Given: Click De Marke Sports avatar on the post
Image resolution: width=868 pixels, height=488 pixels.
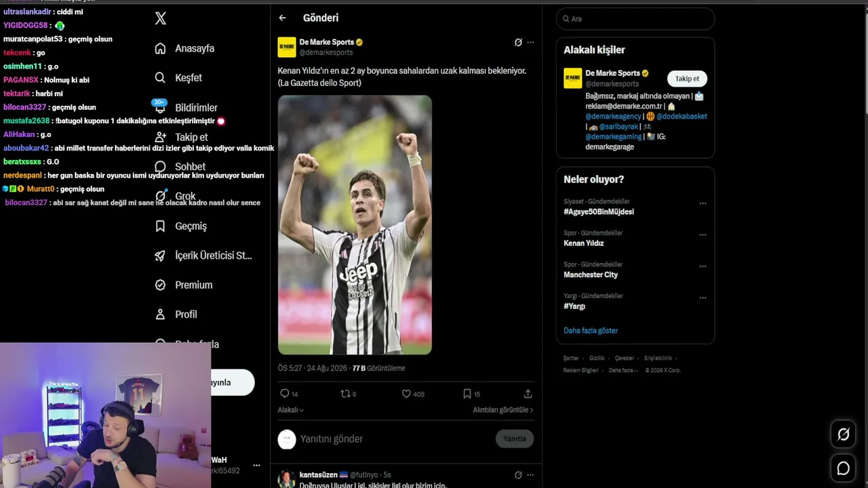Looking at the screenshot, I should (x=287, y=47).
